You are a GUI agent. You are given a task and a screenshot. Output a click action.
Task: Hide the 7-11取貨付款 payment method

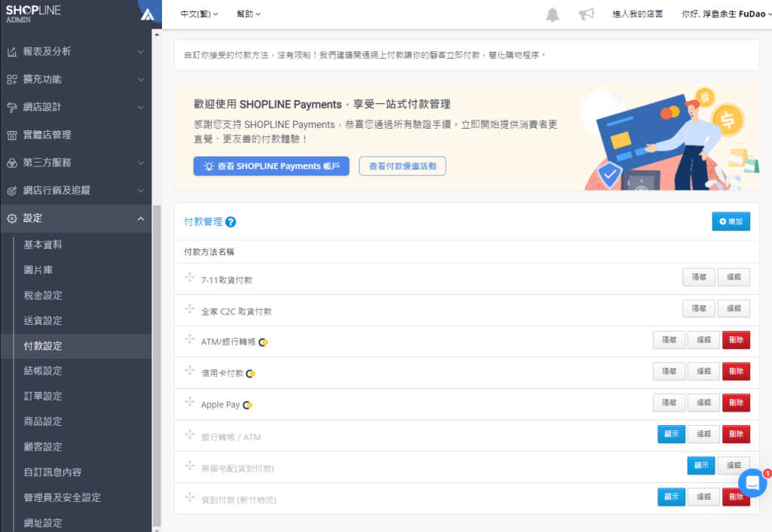pyautogui.click(x=698, y=277)
